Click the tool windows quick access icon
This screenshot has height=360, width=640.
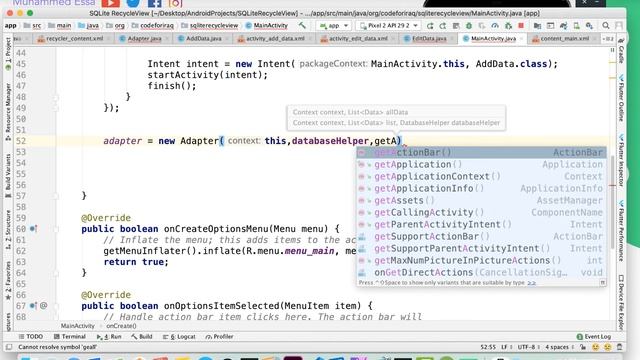(x=9, y=347)
